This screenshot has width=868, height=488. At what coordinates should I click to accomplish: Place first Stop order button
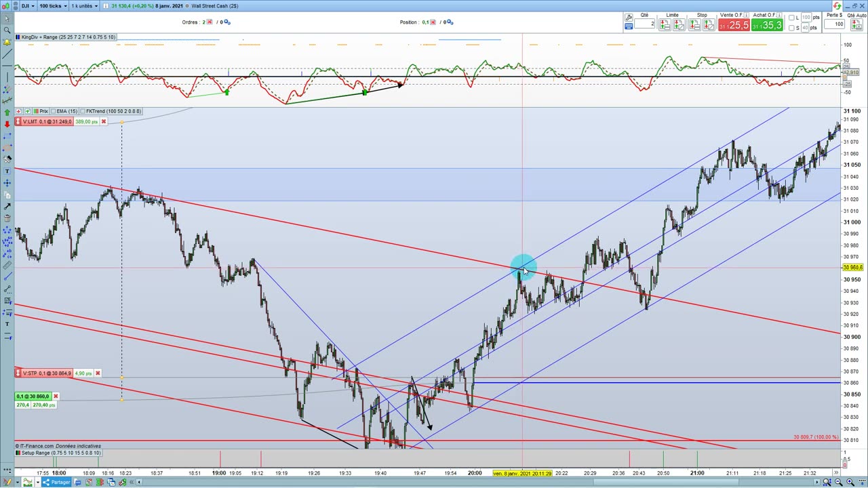(694, 25)
